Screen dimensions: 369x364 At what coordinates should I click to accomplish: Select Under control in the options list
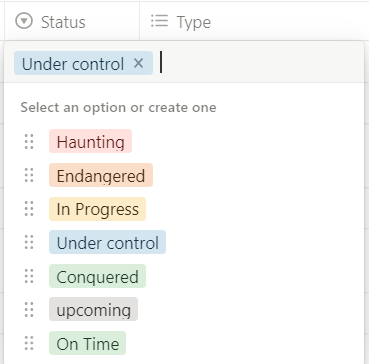[107, 242]
